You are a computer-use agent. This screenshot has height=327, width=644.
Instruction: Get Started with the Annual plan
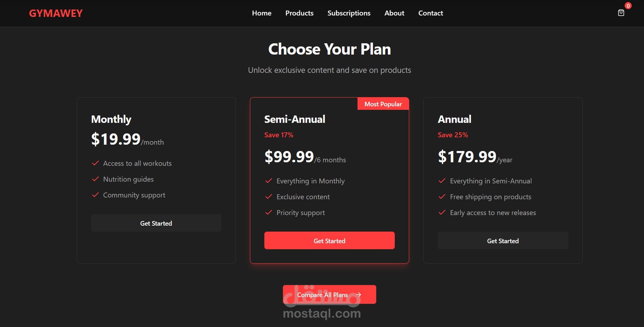[x=503, y=241]
